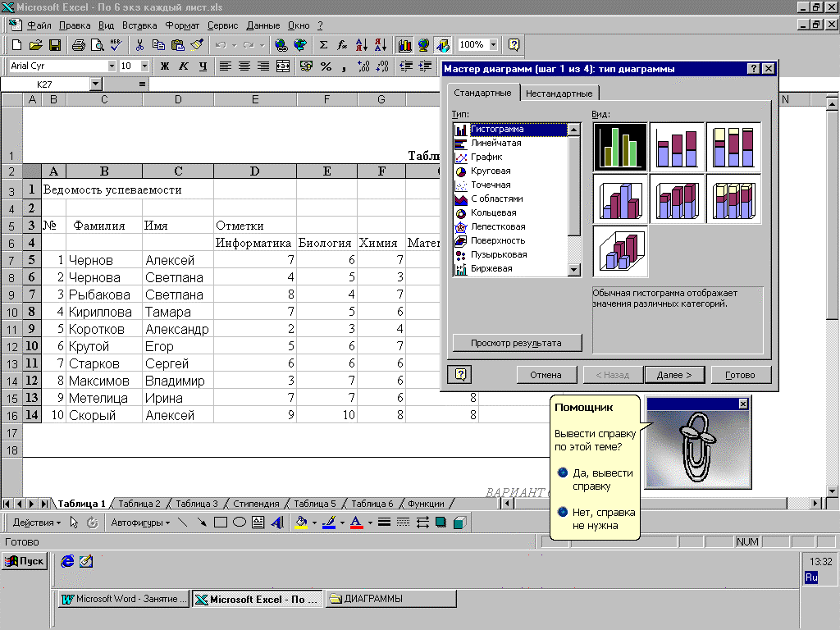Insert WordArt from Drawing toolbar
Screen dimensions: 840x630
coord(277,523)
